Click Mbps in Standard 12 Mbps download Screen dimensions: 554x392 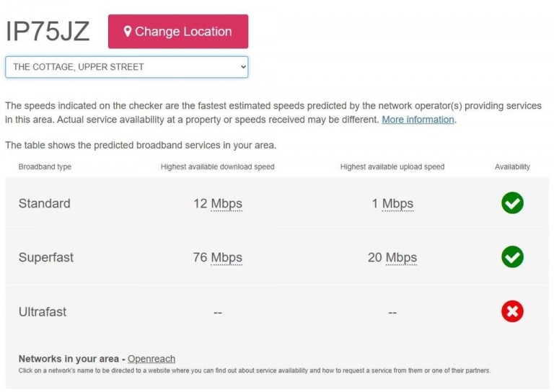tap(227, 204)
